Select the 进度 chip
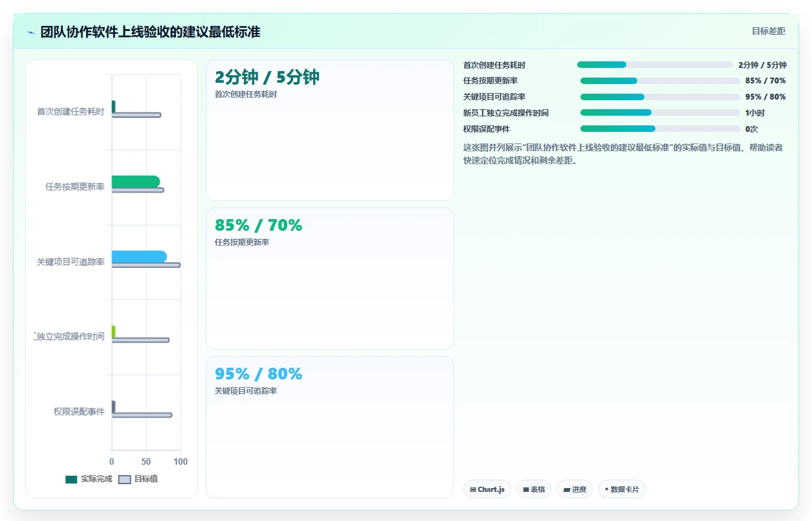 575,489
